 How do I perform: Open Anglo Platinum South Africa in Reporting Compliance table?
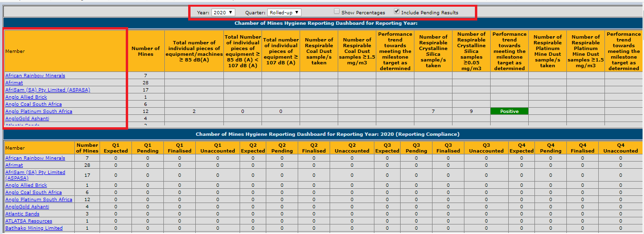[x=39, y=199]
